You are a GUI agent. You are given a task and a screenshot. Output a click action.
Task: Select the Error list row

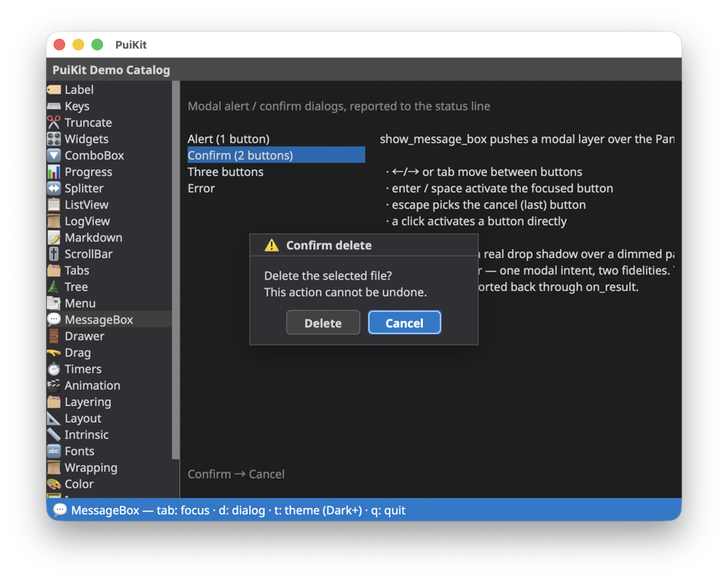point(276,188)
